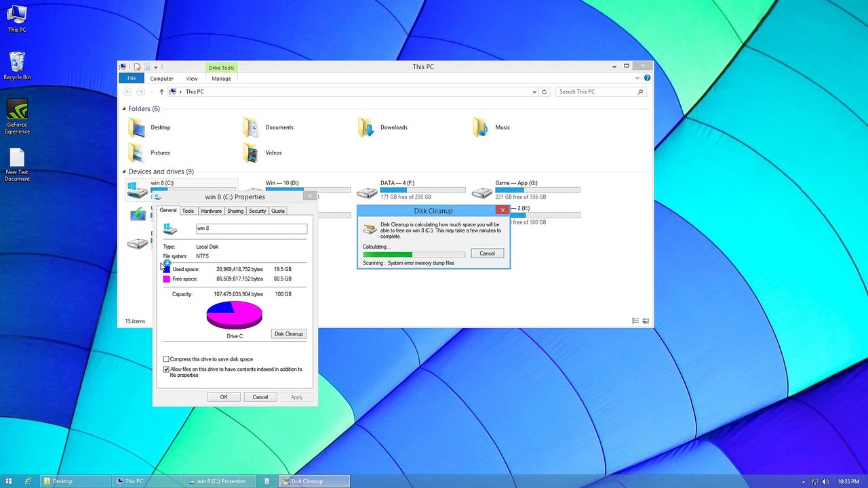Click the drive usage pie chart
Screen dimensions: 868x488
click(234, 315)
